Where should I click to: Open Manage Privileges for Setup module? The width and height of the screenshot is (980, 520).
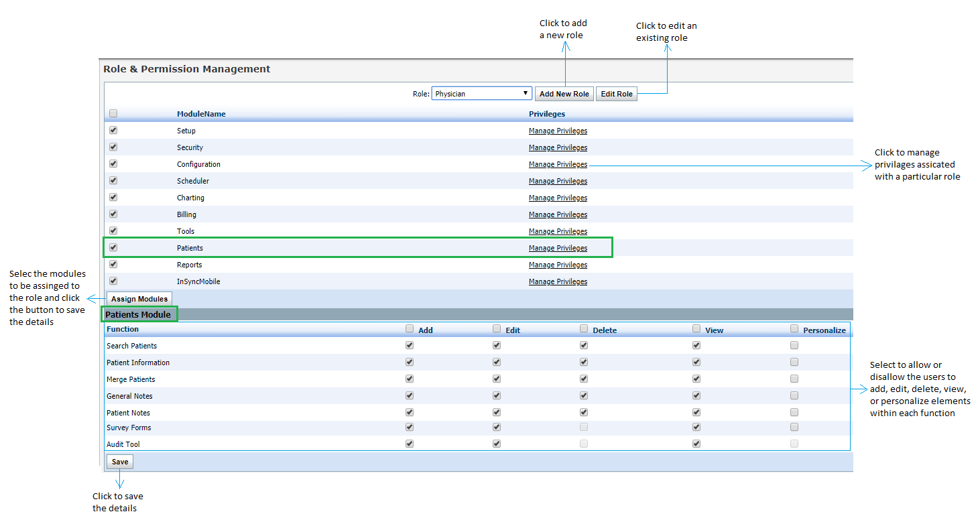[558, 131]
